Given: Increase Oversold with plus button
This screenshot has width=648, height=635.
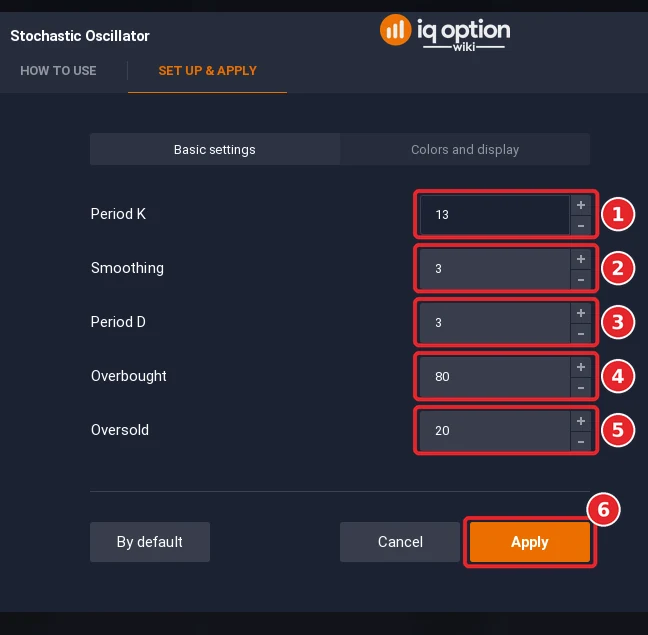Looking at the screenshot, I should click(581, 421).
